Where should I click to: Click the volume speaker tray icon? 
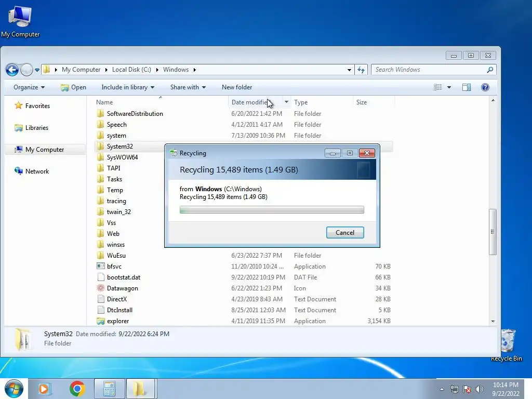[480, 389]
